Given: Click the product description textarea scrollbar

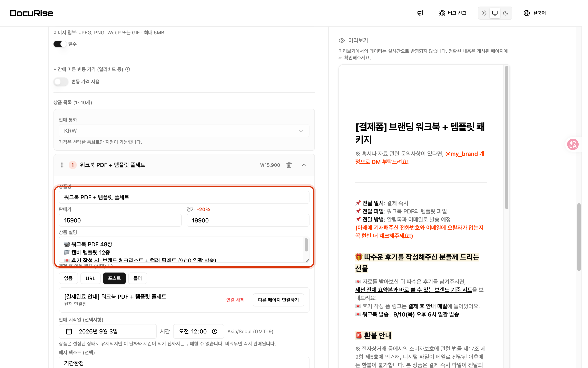Looking at the screenshot, I should click(x=306, y=245).
